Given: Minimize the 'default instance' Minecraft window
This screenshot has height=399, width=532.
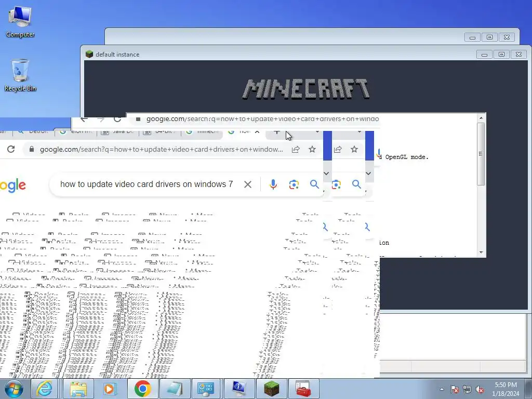Looking at the screenshot, I should click(x=484, y=54).
